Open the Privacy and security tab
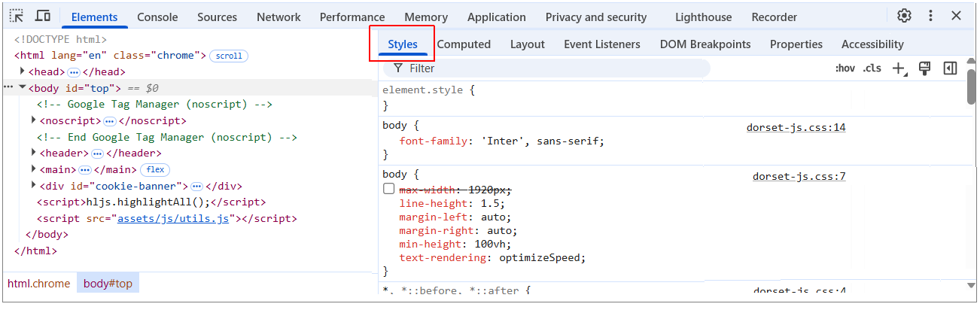980x316 pixels. point(596,17)
